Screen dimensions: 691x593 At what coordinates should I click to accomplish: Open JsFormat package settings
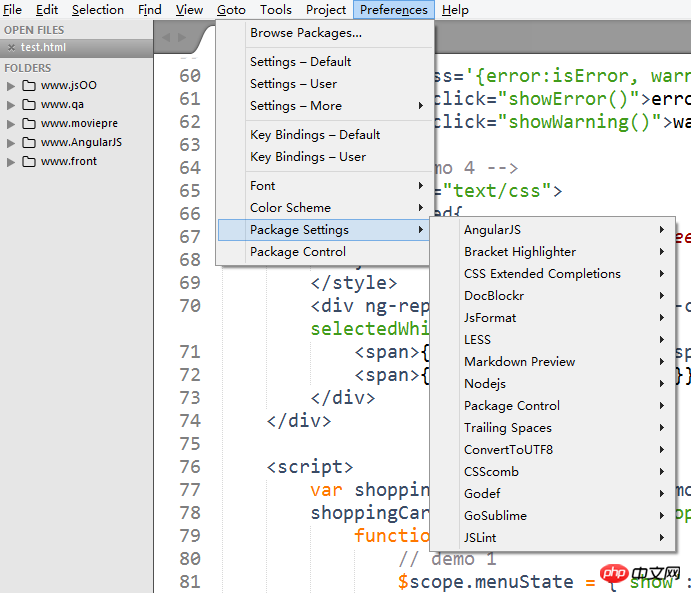tap(552, 318)
